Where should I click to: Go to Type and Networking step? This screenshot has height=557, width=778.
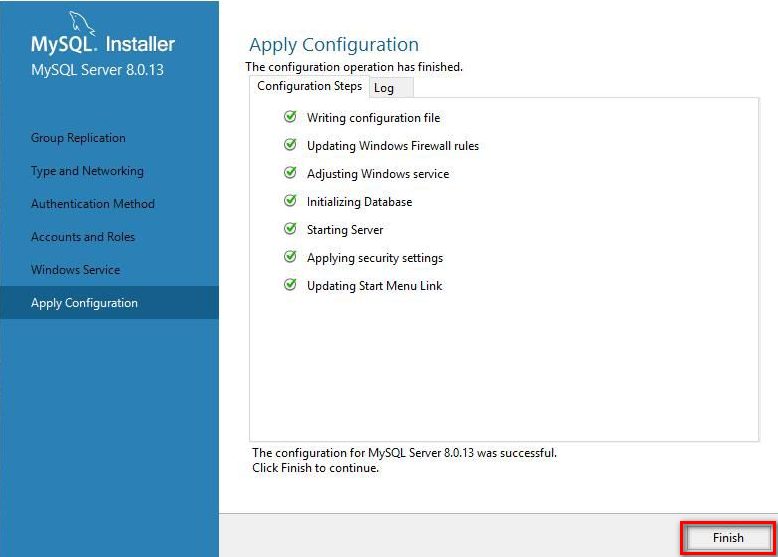pyautogui.click(x=87, y=171)
